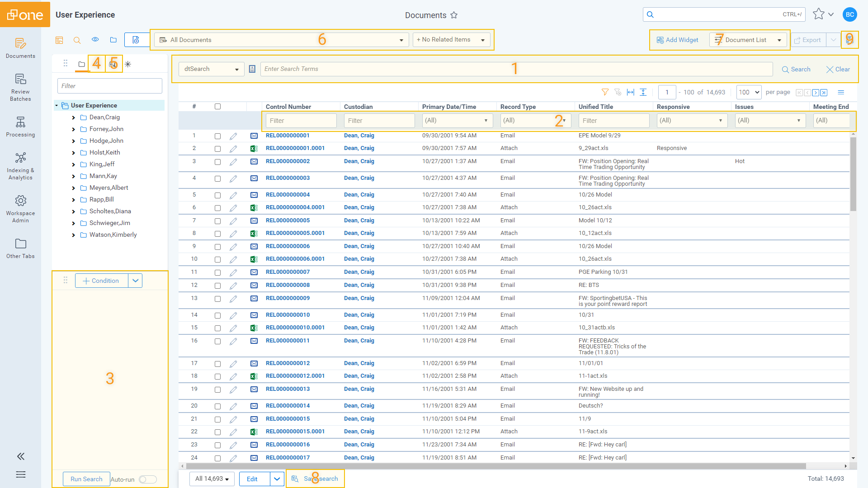
Task: Click the email icon for REL0000000002
Action: click(254, 162)
